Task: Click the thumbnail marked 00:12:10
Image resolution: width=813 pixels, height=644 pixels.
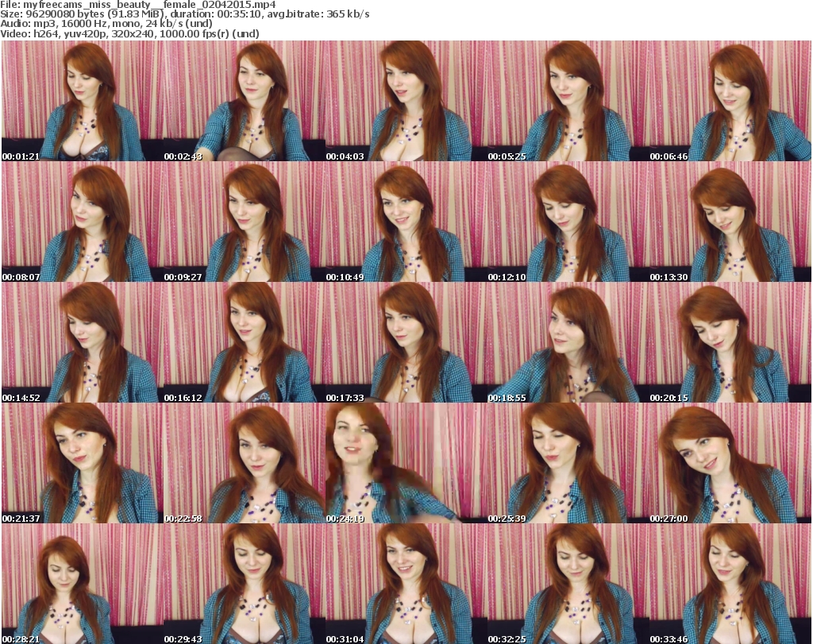Action: [568, 222]
